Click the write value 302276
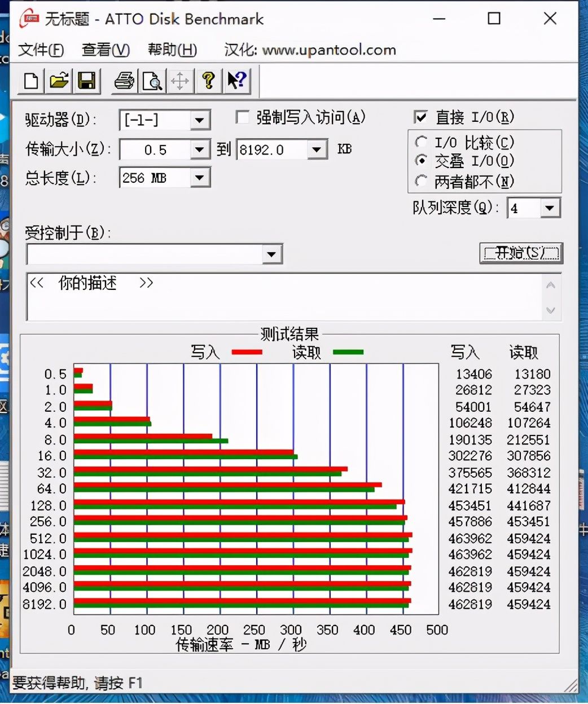 point(471,456)
